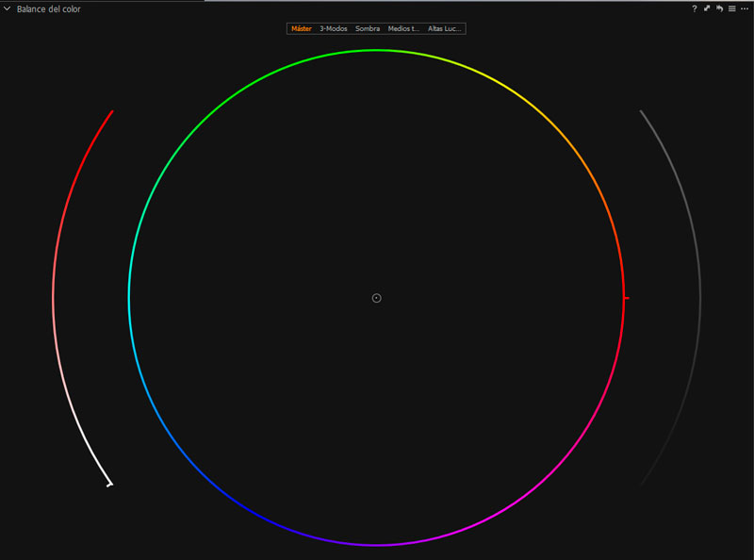Open help with the question mark icon
Screen dimensions: 754x560
(695, 8)
